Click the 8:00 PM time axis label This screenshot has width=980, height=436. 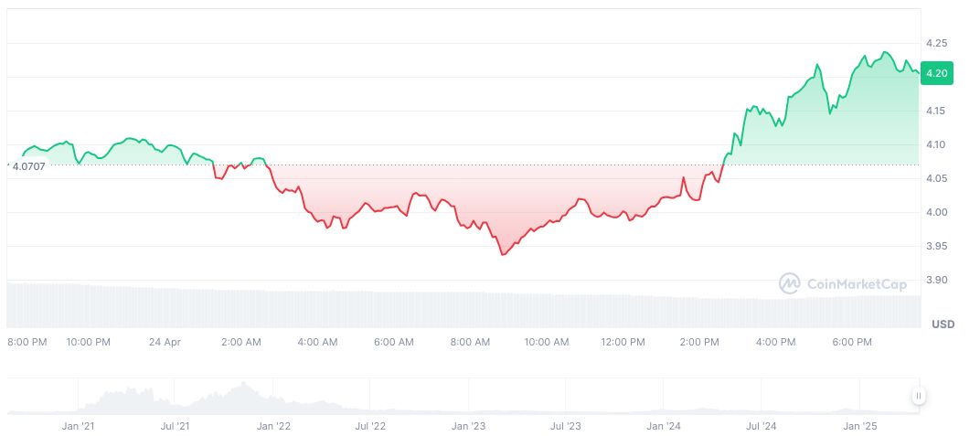coord(27,342)
